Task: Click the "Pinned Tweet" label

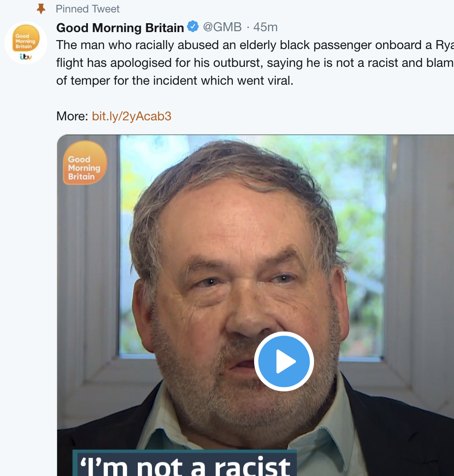Action: pos(88,8)
